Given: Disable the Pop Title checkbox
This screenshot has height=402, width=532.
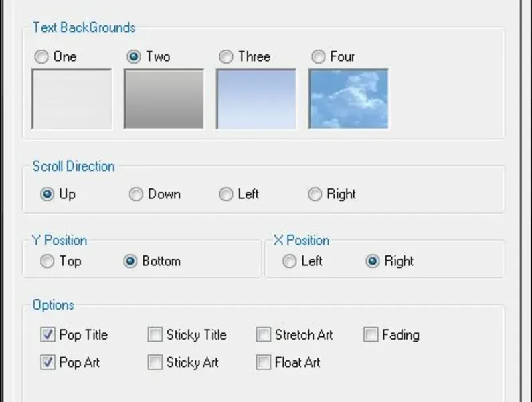Looking at the screenshot, I should [x=48, y=334].
